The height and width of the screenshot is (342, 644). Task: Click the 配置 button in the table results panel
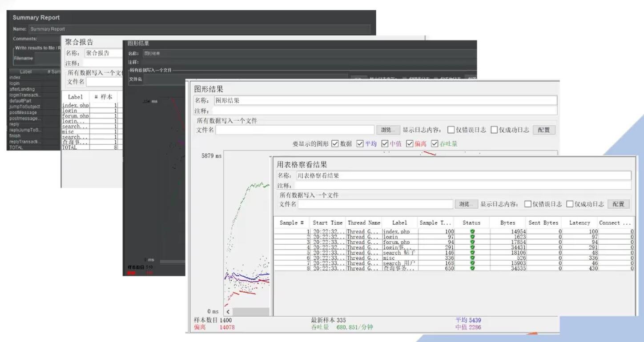point(619,204)
